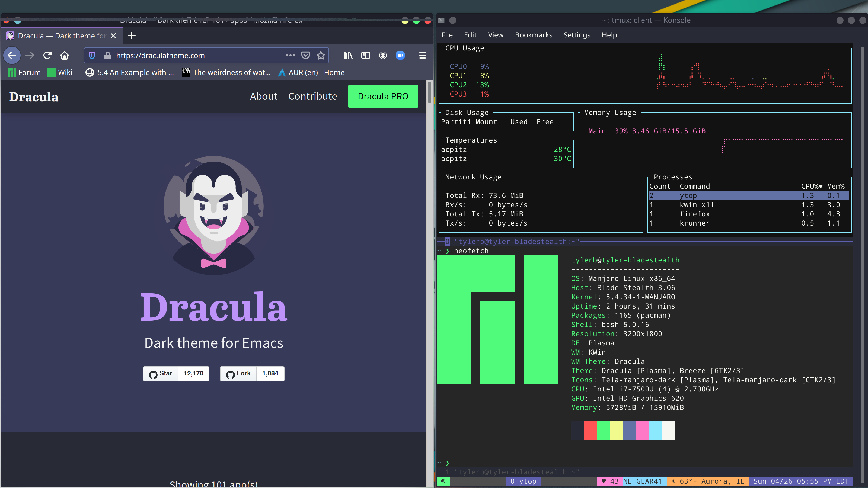Image resolution: width=868 pixels, height=488 pixels.
Task: Select the krunner process row
Action: pos(749,223)
